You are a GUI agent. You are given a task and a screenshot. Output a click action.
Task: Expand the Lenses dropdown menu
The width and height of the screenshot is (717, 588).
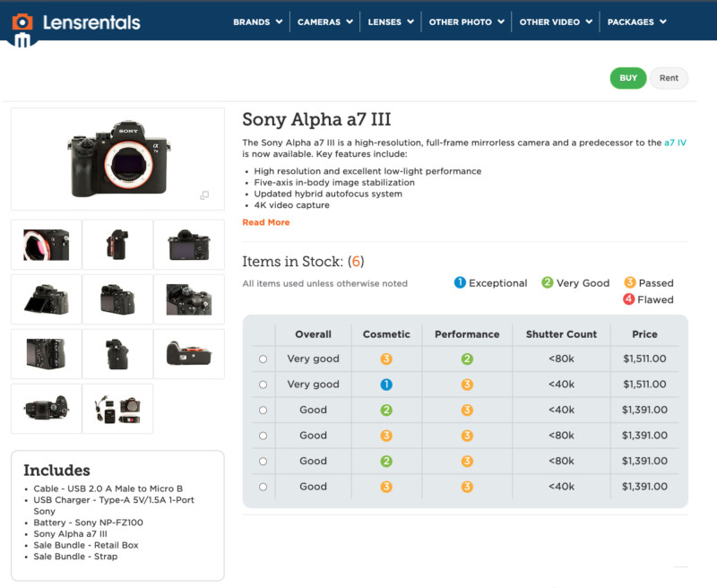click(x=391, y=22)
